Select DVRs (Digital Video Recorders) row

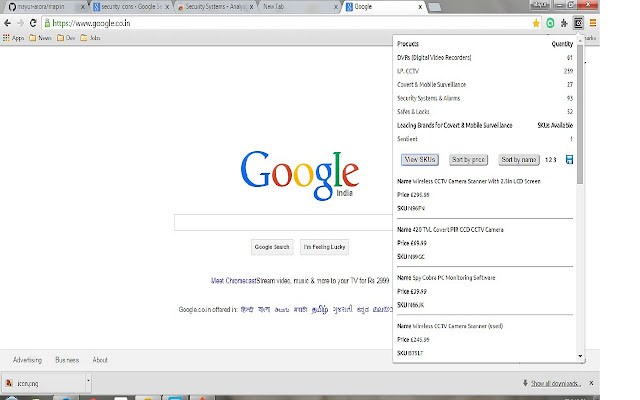485,58
